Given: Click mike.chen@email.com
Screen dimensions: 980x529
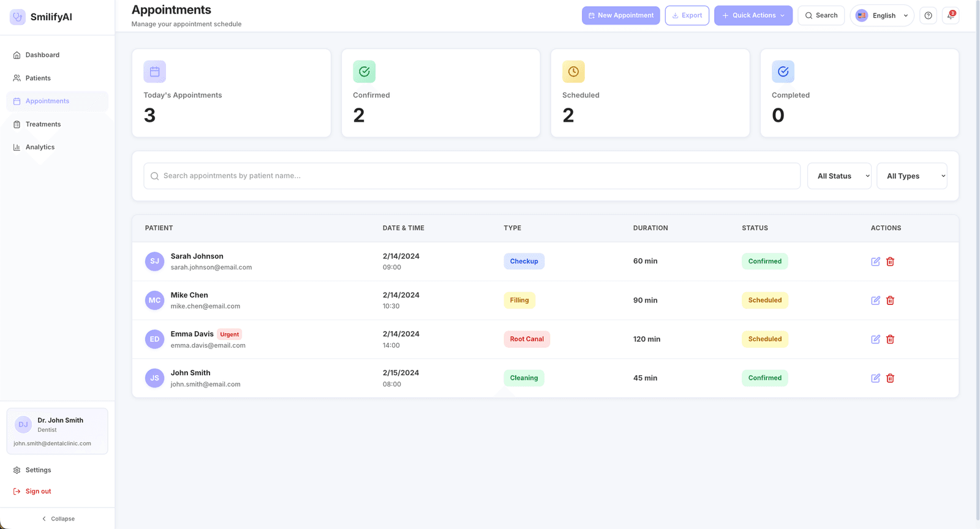Looking at the screenshot, I should tap(205, 306).
